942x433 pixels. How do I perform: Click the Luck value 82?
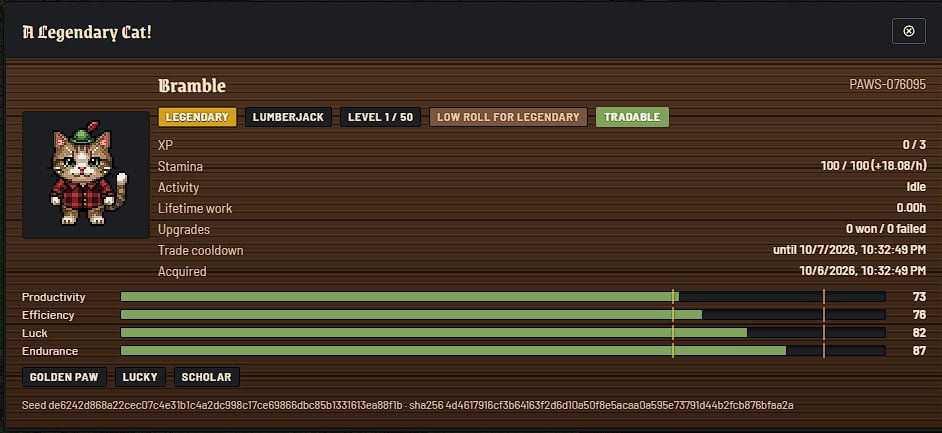pos(919,333)
